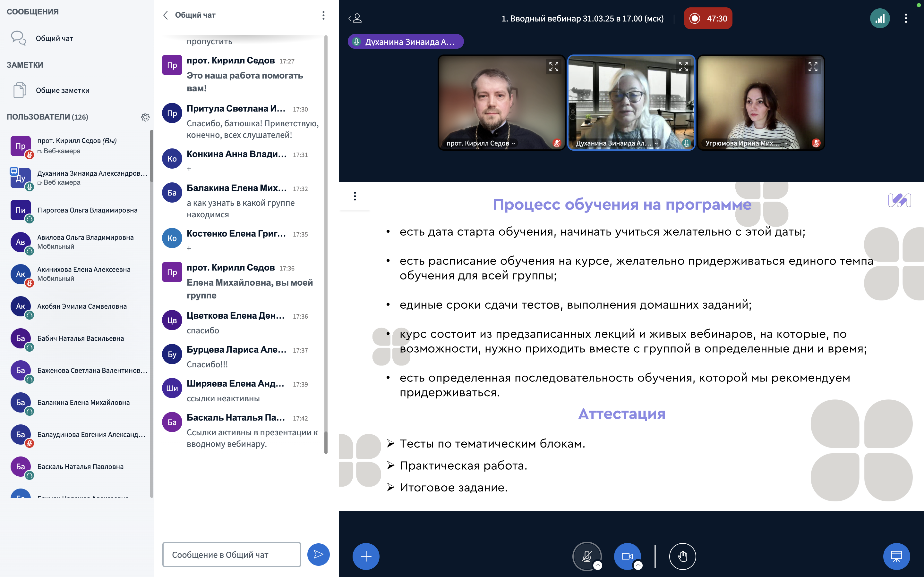Open users list settings gear
Viewport: 924px width, 577px height.
coord(145,117)
